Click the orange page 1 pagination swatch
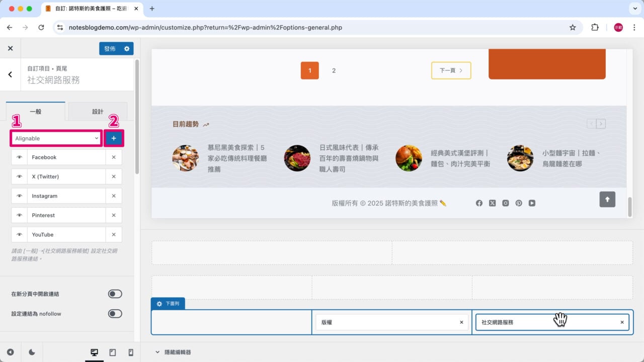The height and width of the screenshot is (362, 644). click(x=309, y=70)
